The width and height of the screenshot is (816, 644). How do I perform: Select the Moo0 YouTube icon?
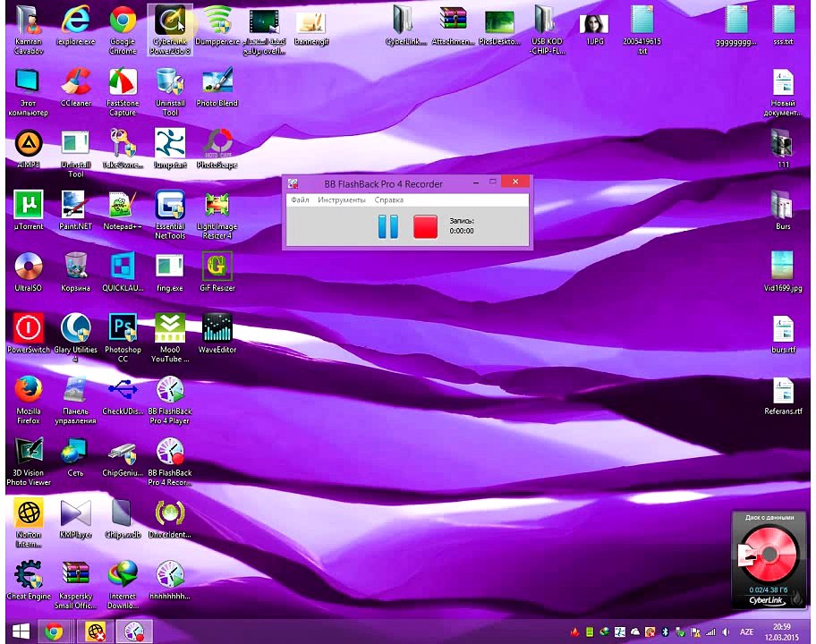[x=170, y=337]
